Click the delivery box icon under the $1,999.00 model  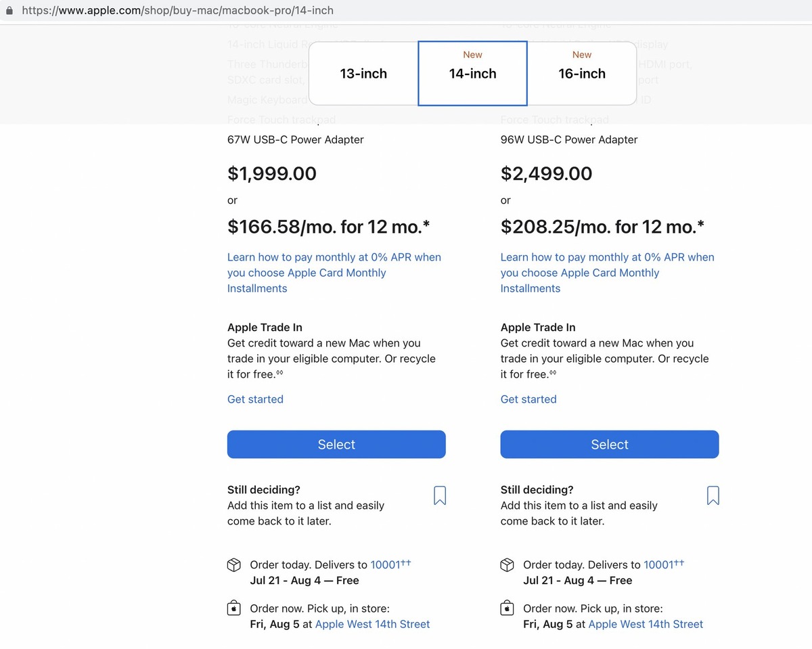233,565
